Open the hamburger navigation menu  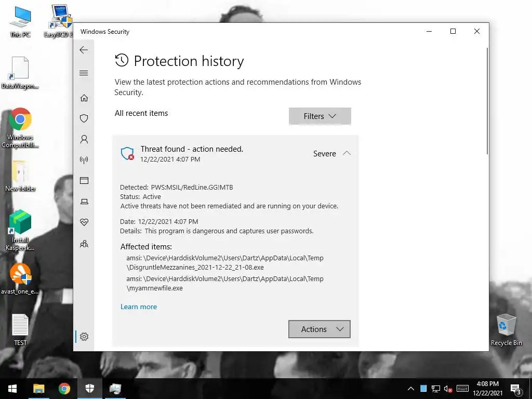coord(84,73)
